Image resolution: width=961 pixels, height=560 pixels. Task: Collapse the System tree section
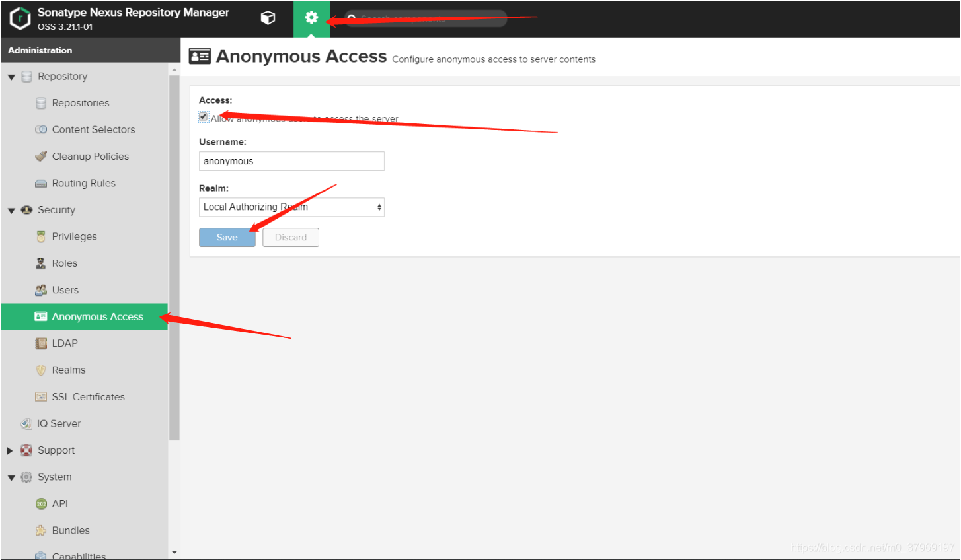pos(11,477)
